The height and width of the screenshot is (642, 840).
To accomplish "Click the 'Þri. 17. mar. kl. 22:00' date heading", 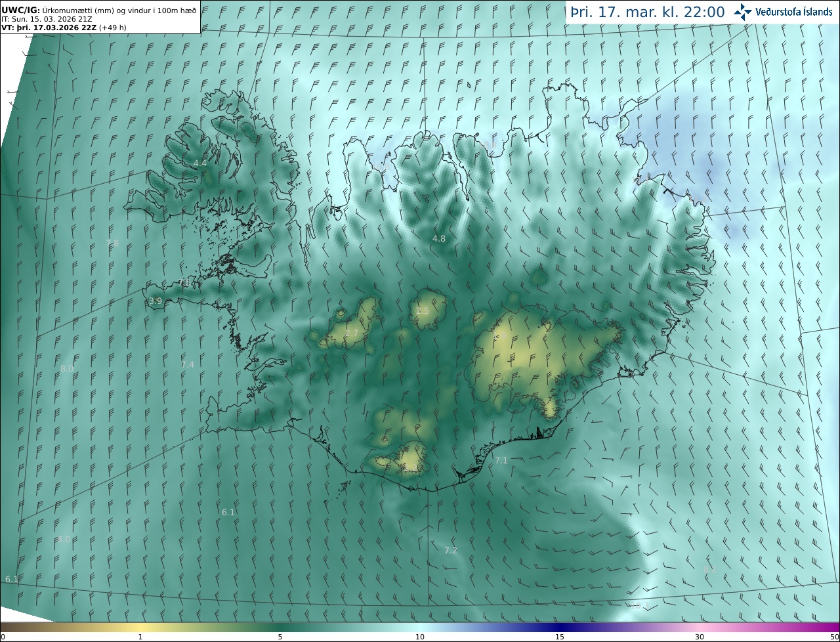I will click(647, 12).
